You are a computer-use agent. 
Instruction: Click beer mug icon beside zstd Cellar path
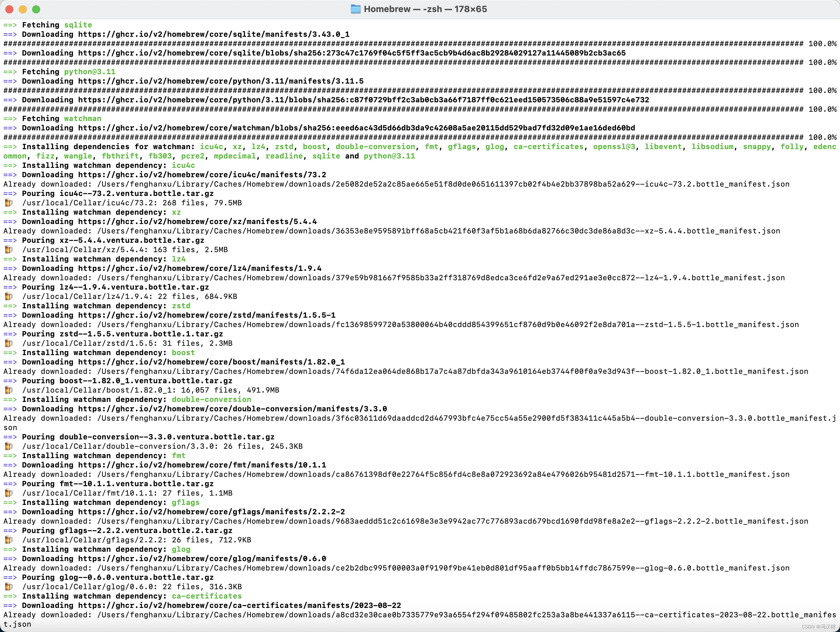(x=8, y=343)
